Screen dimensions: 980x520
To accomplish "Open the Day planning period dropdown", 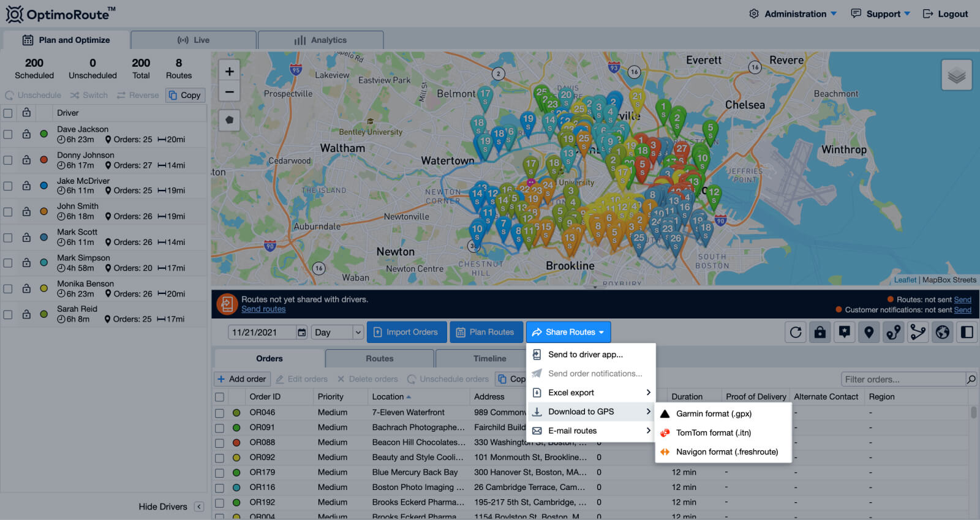I will [339, 332].
